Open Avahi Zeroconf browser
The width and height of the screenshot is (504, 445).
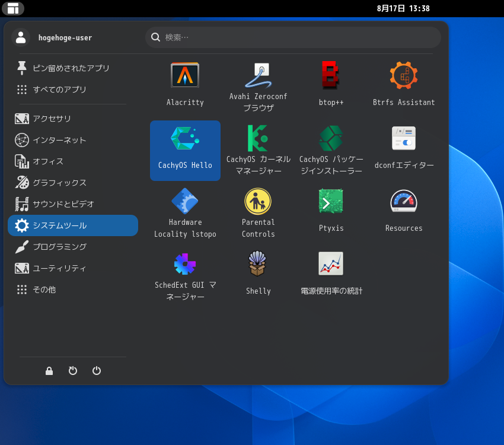(258, 85)
